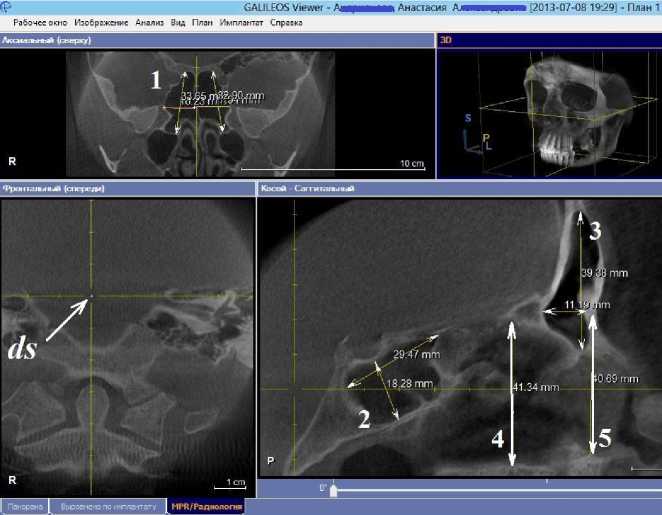Open the Справка menu
Image resolution: width=662 pixels, height=515 pixels.
pyautogui.click(x=286, y=23)
